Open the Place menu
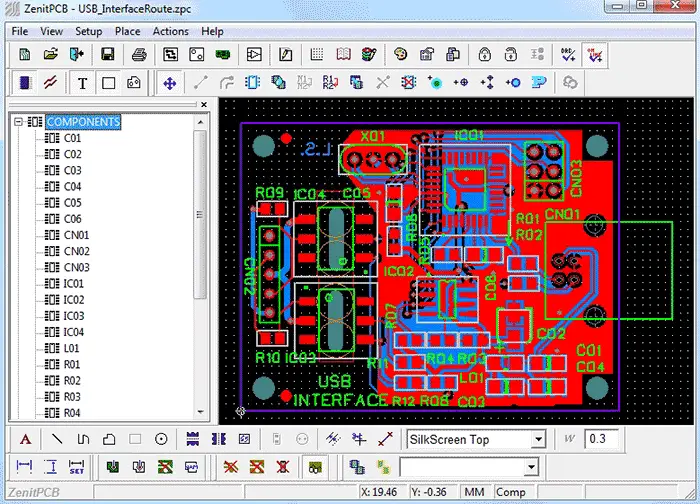The image size is (700, 504). pos(127,31)
